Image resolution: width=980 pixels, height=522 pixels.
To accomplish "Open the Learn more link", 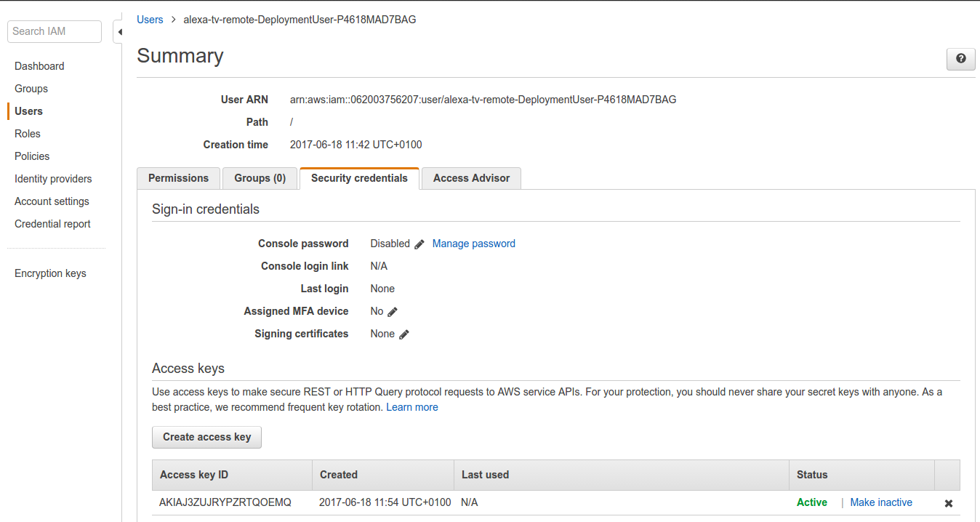I will (412, 407).
